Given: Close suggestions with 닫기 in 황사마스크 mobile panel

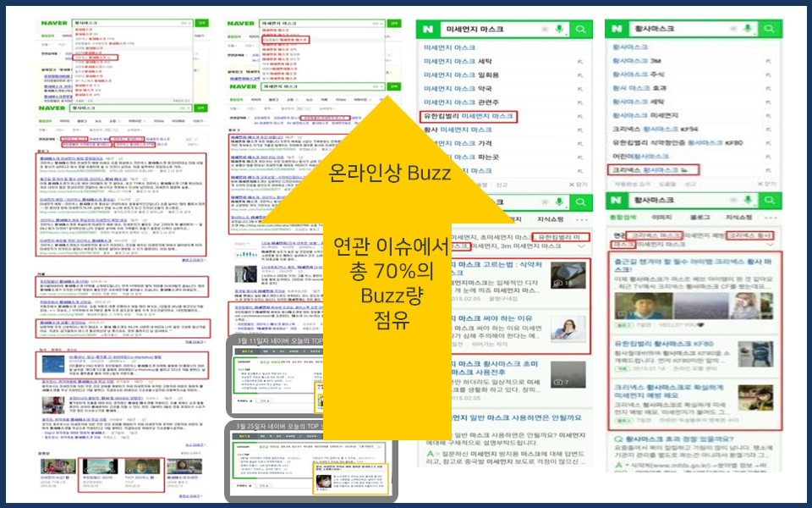Looking at the screenshot, I should 766,184.
